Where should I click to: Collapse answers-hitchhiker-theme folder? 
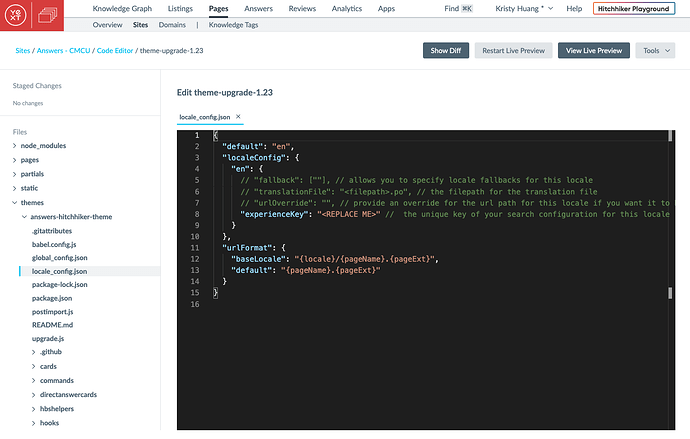click(x=24, y=216)
